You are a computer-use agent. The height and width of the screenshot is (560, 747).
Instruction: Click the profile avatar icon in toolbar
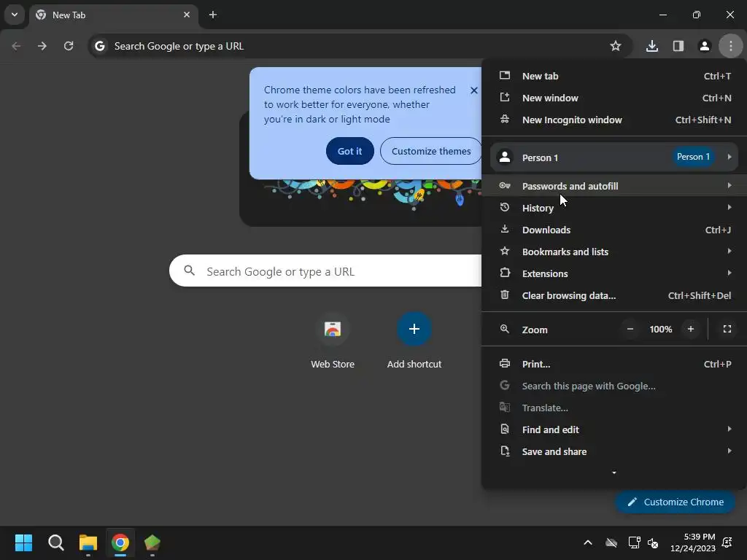pyautogui.click(x=704, y=46)
